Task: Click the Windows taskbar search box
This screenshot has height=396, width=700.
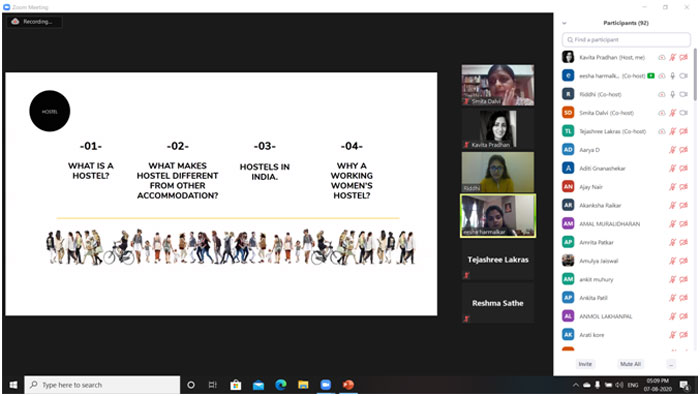Action: point(102,385)
